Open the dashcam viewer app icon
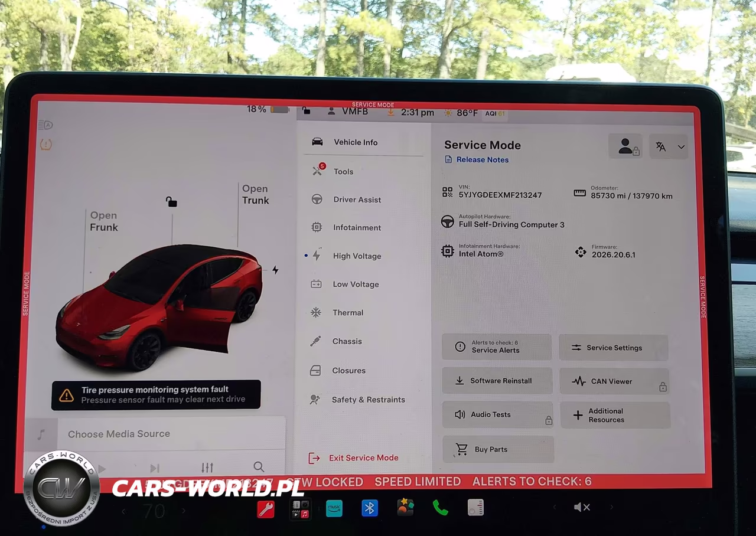 click(475, 508)
